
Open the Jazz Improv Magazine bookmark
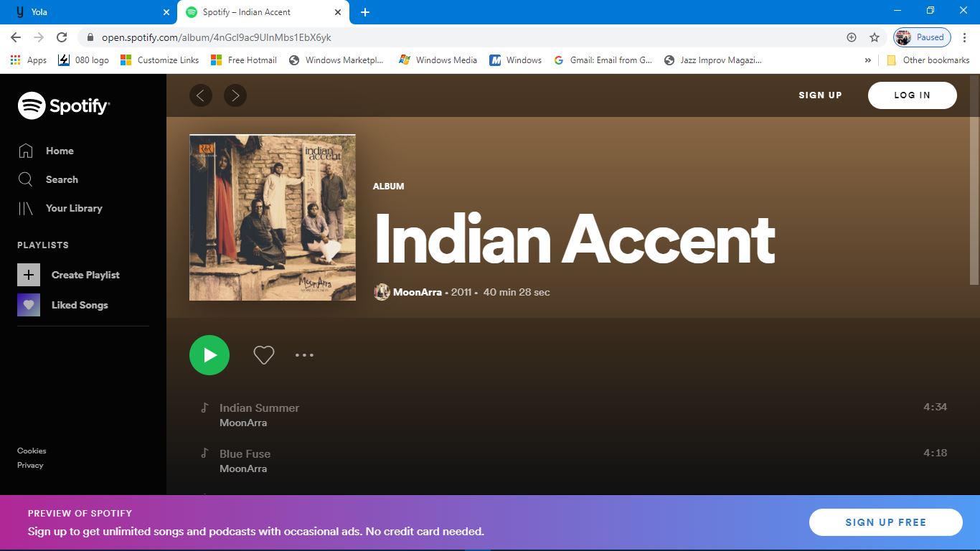[713, 60]
